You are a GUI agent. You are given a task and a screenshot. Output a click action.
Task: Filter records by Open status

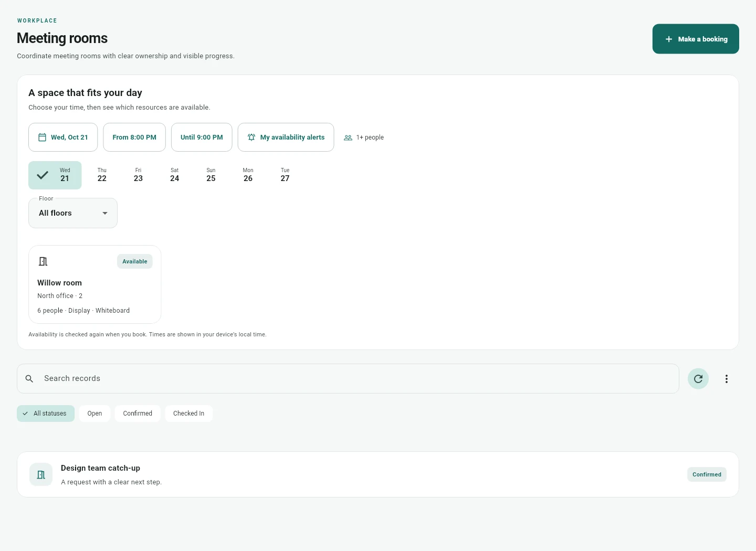point(94,414)
